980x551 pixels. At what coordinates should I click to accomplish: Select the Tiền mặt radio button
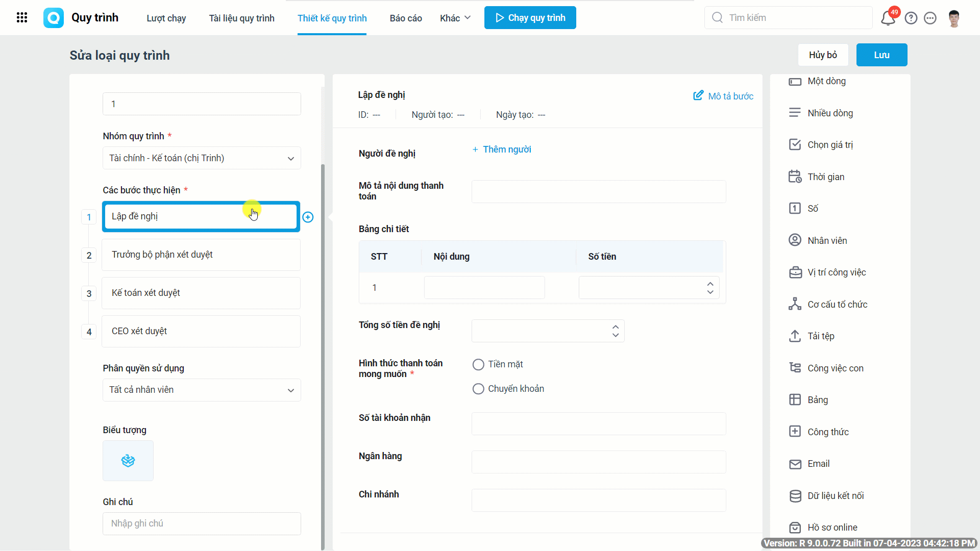coord(478,364)
